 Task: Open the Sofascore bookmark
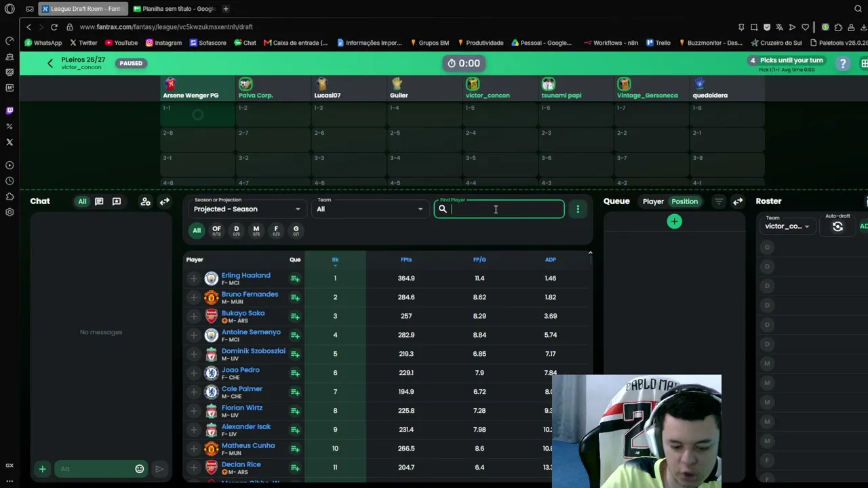pyautogui.click(x=208, y=43)
